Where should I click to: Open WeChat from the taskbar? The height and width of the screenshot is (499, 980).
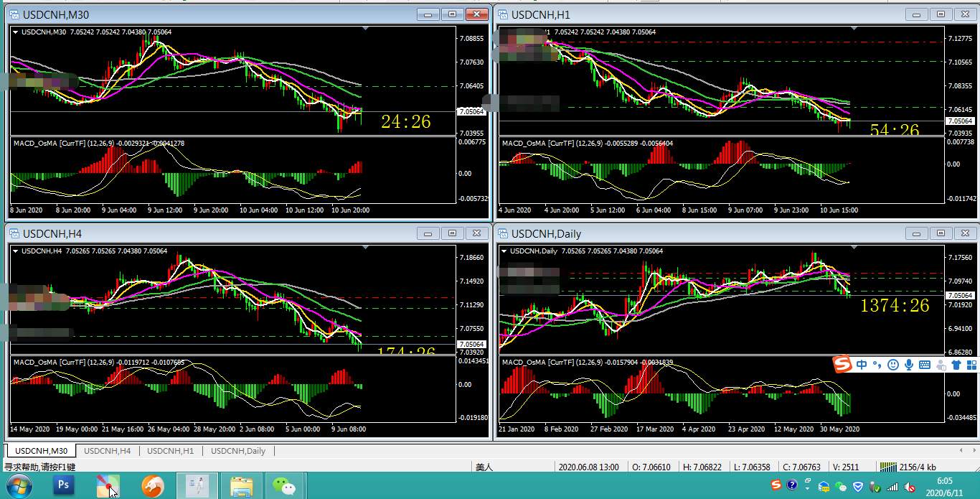286,486
